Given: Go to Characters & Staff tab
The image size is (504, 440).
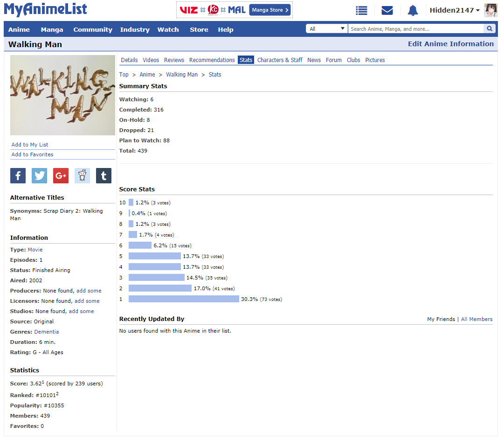Looking at the screenshot, I should point(280,60).
